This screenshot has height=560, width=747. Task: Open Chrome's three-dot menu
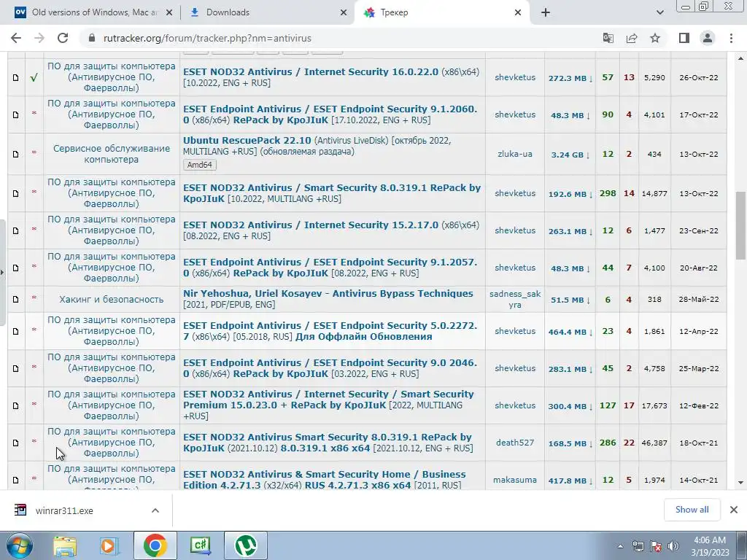tap(731, 38)
